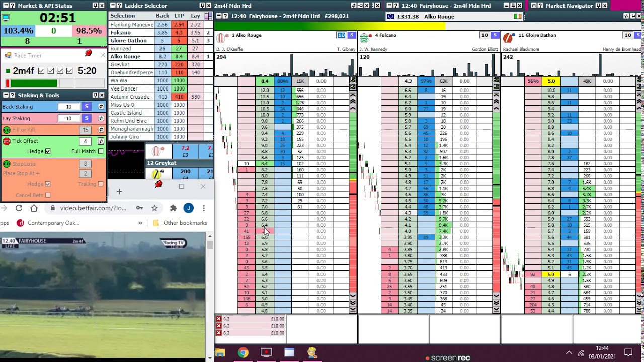Click the browser reload button
The image size is (644, 362).
pos(19,208)
